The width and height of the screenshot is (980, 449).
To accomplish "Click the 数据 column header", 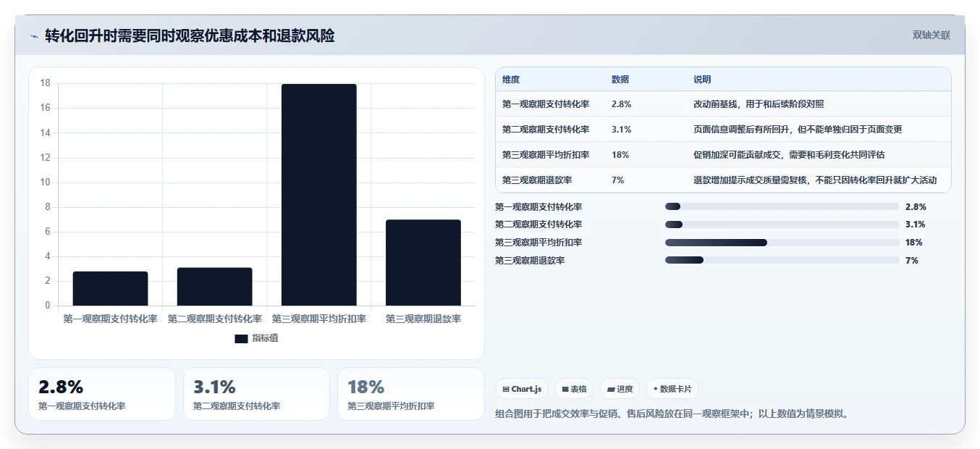I will [620, 80].
